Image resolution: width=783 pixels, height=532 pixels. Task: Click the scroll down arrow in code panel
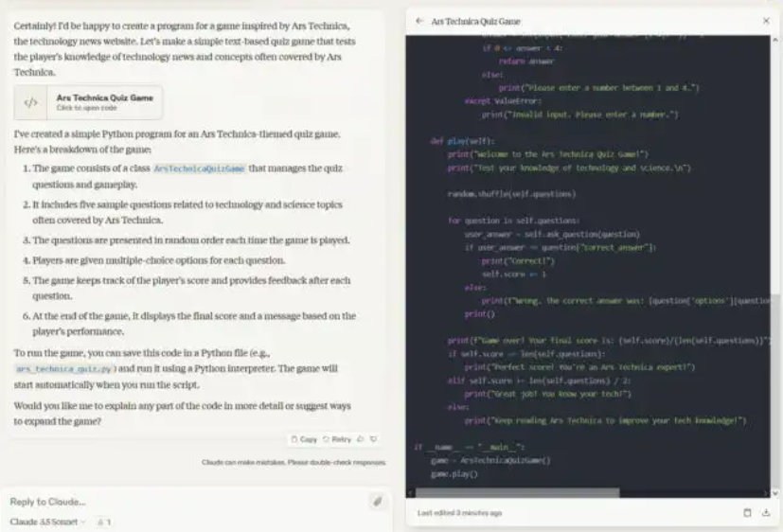775,493
